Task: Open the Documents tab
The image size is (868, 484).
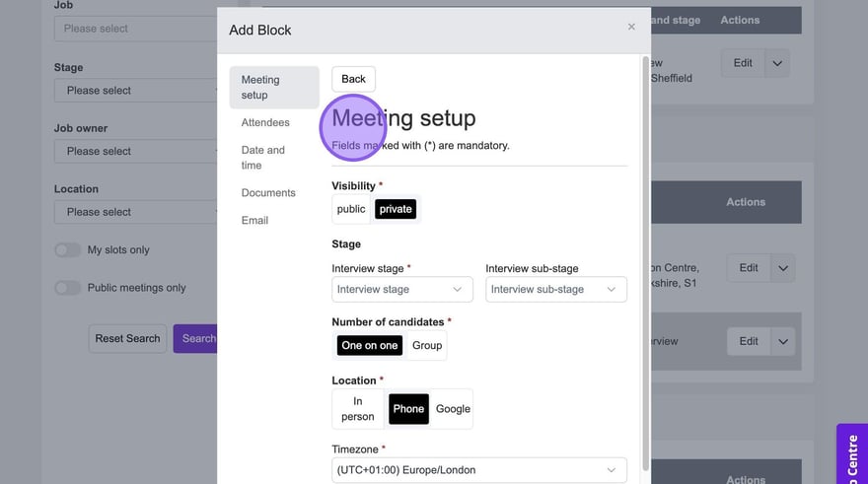Action: pyautogui.click(x=268, y=193)
